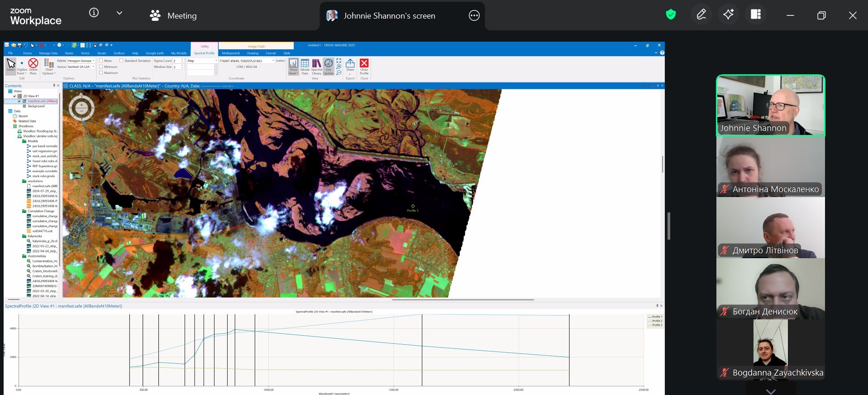Open the Tabular Data view
Viewport: 868px width, 395px height.
(305, 67)
